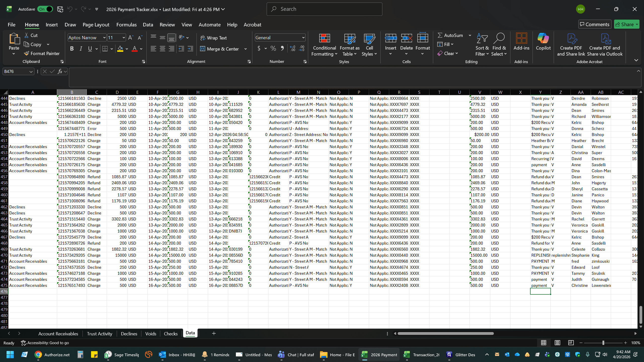Image resolution: width=644 pixels, height=362 pixels.
Task: Expand the font size dropdown
Action: coord(124,38)
